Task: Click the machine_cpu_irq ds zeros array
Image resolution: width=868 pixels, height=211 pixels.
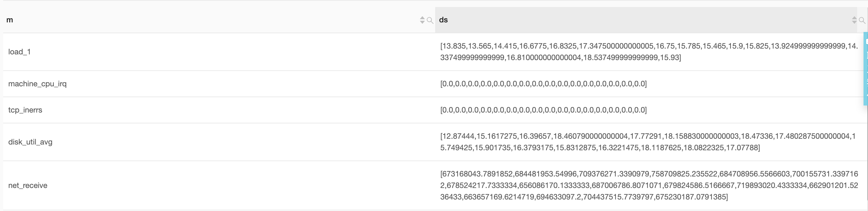Action: point(544,83)
